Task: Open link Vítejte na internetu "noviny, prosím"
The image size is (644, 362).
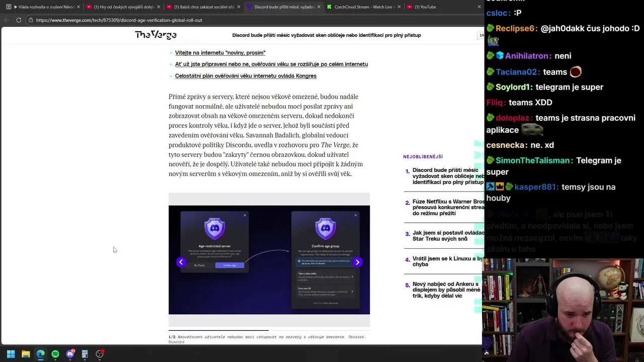Action: (220, 53)
